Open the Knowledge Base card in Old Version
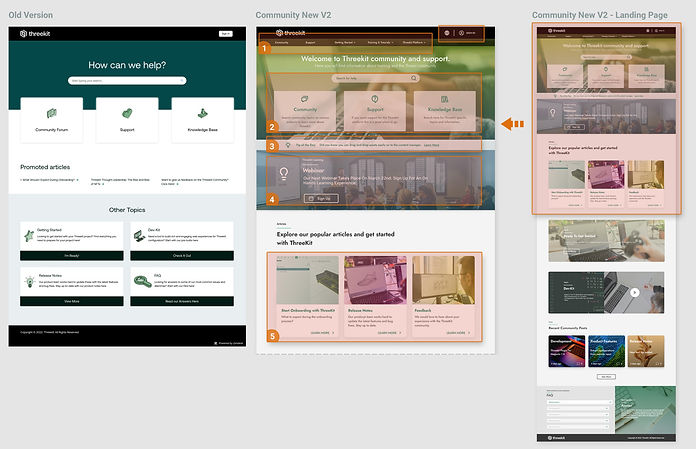Viewport: 696px width, 449px height. coord(202,120)
